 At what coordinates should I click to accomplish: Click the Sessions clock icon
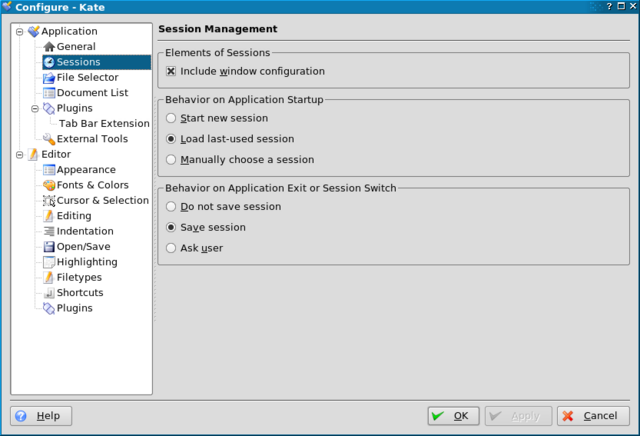click(x=49, y=62)
